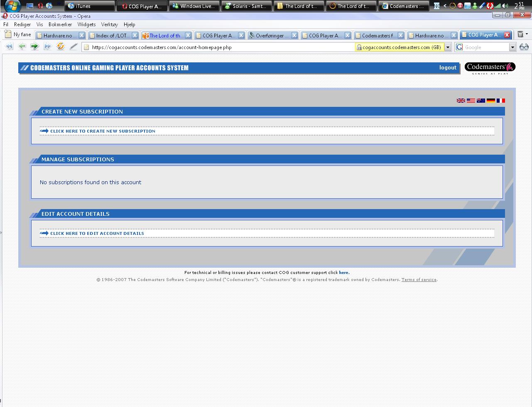Go forward with the green right arrow
532x407 pixels.
pos(35,47)
